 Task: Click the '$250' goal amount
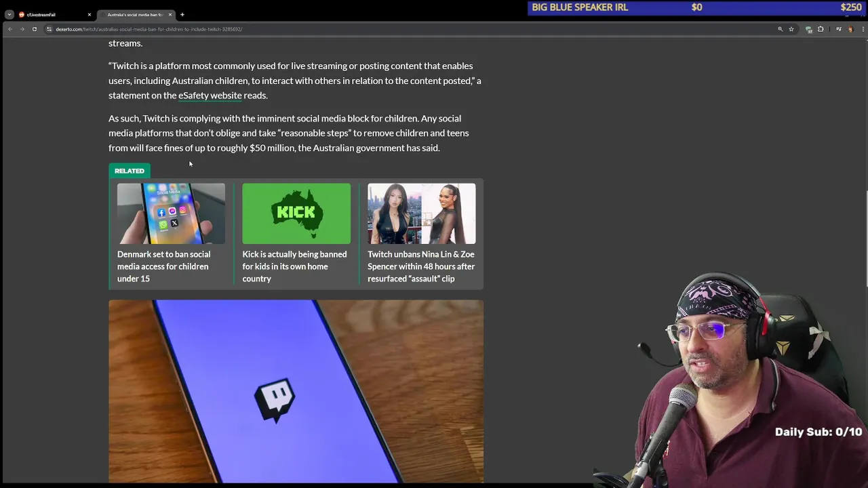[x=851, y=7]
